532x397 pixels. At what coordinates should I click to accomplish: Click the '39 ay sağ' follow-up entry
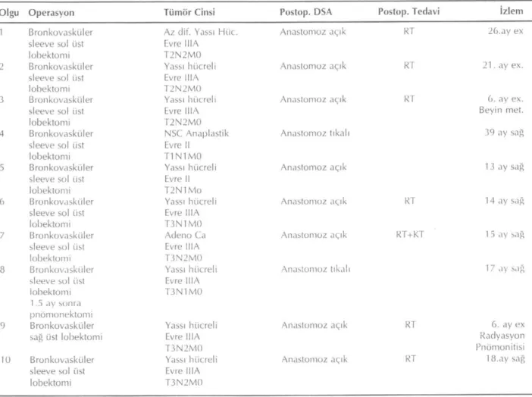click(504, 133)
